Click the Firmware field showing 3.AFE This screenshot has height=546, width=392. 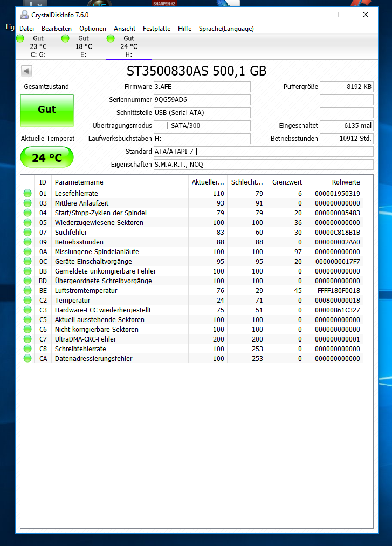tap(202, 87)
